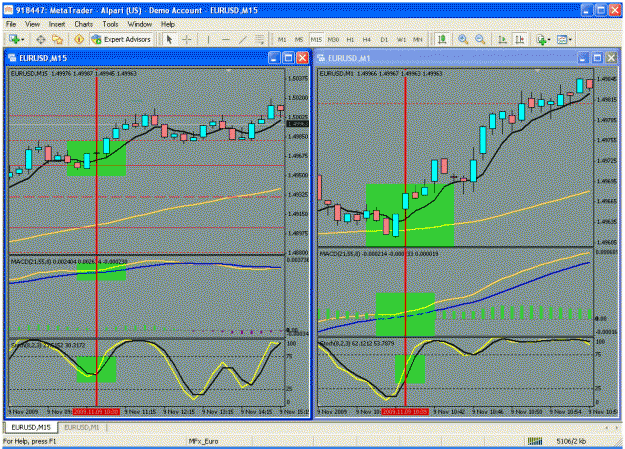Maximize the EURUSD,M1 chart window
Viewport: 625px width, 449px height.
(x=597, y=58)
